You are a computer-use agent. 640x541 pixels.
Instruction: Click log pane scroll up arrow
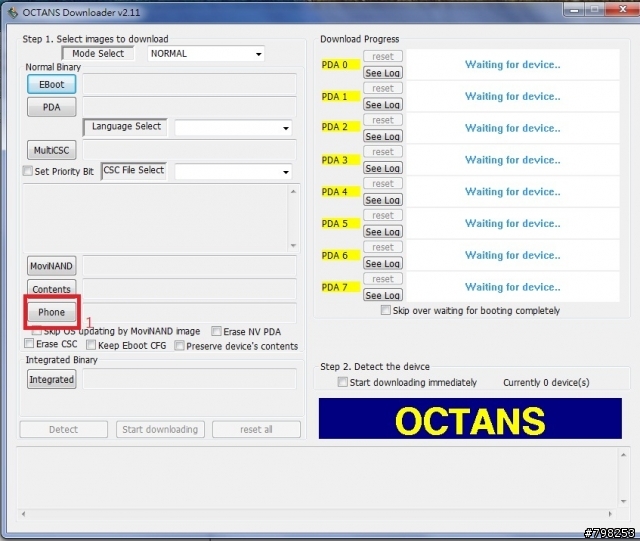(623, 455)
